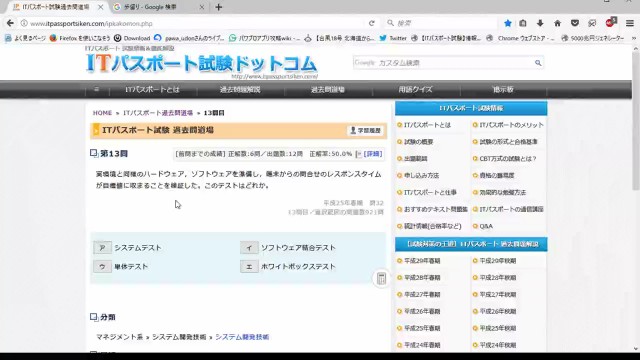Open sidebar link 試験の概要
The image size is (640, 360).
click(418, 142)
